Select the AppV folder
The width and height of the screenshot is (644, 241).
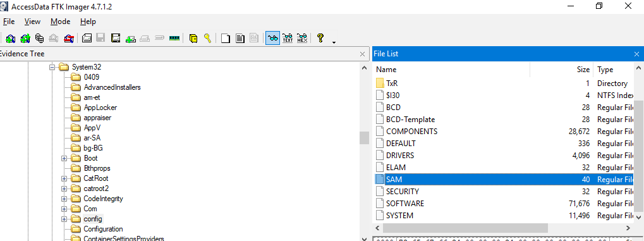click(x=92, y=128)
